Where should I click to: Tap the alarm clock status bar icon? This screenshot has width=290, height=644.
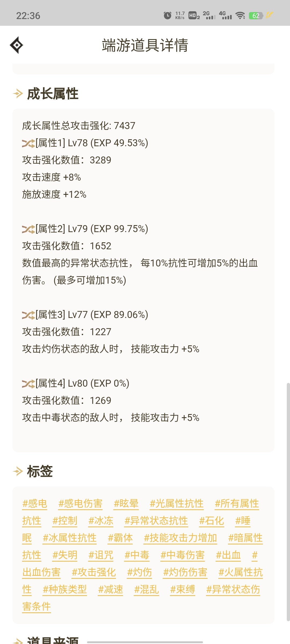point(167,16)
